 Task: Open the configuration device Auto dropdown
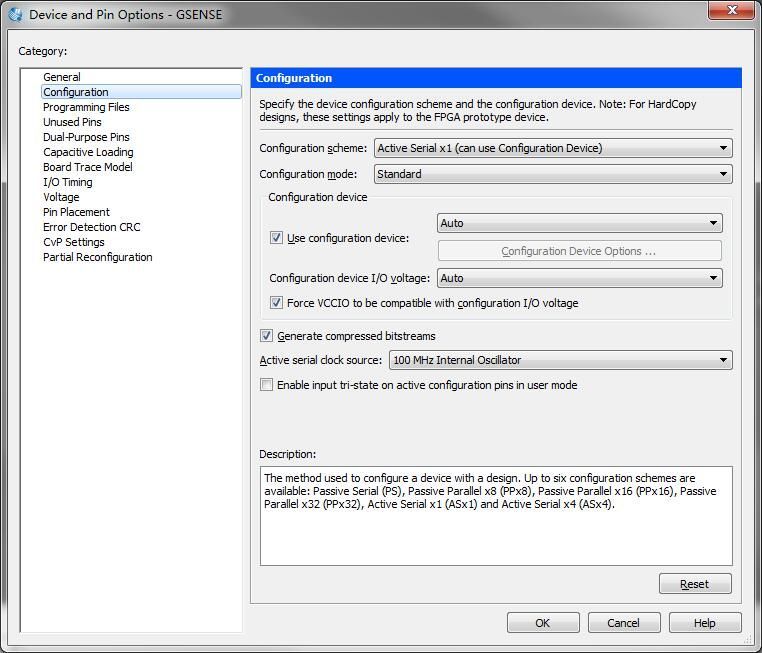point(580,223)
